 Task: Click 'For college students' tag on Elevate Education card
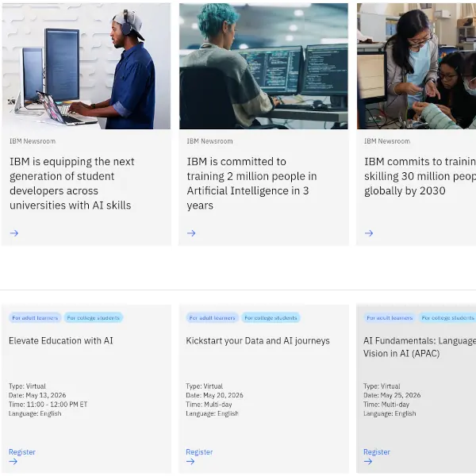click(x=93, y=317)
